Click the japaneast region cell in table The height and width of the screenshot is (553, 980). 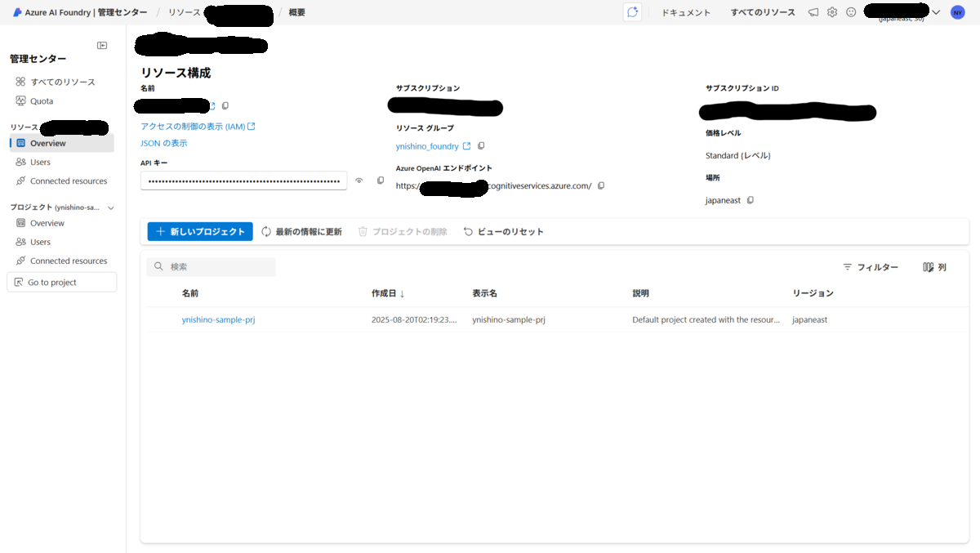coord(810,319)
